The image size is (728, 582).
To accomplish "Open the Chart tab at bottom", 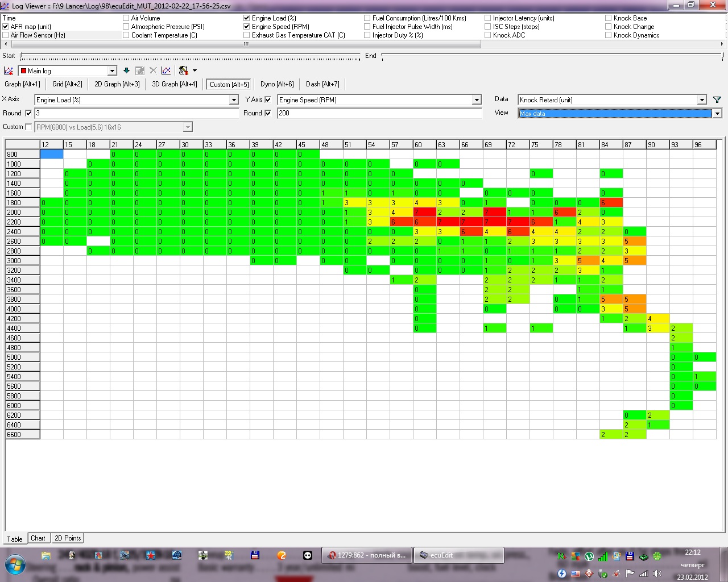I will point(38,538).
